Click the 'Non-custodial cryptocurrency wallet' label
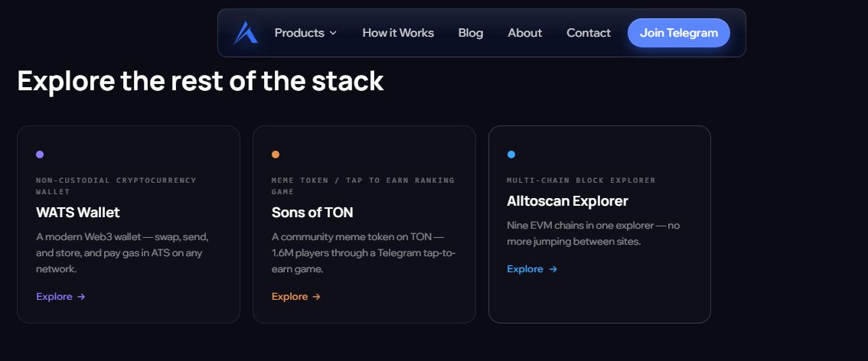 (x=116, y=186)
